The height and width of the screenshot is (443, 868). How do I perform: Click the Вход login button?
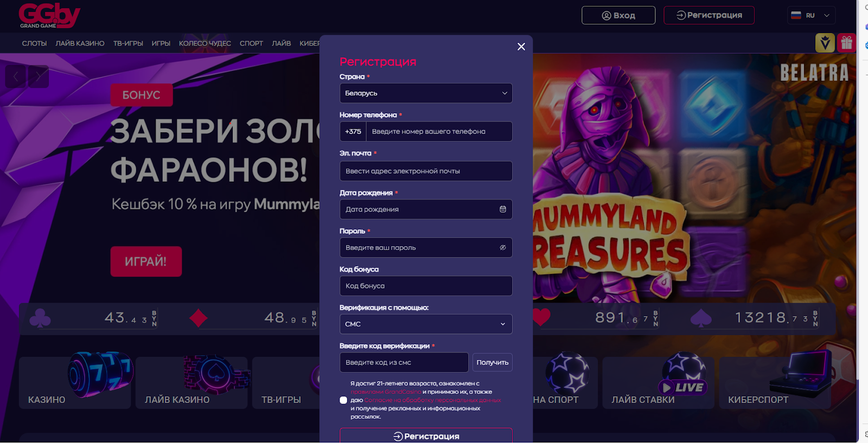point(618,15)
